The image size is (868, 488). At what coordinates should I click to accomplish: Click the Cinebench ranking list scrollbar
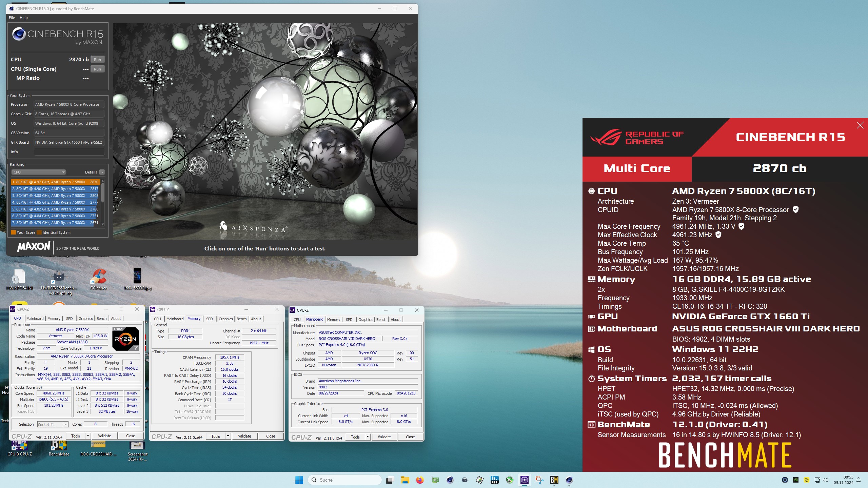click(103, 202)
